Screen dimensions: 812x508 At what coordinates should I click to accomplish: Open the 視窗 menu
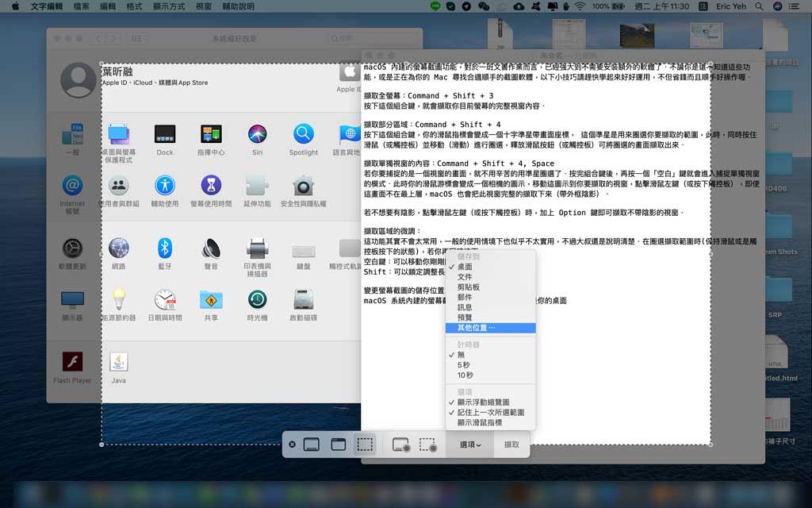point(204,6)
